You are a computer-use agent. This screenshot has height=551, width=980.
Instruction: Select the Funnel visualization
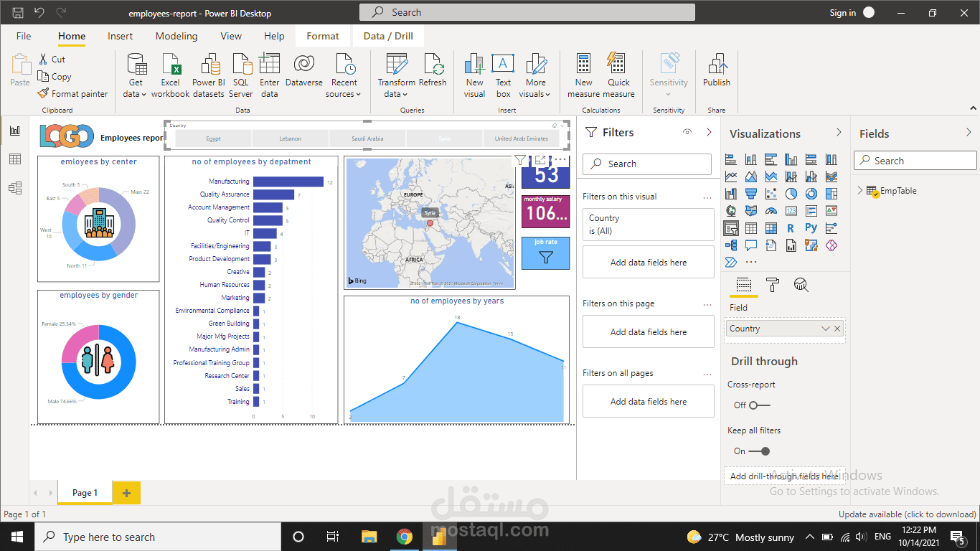point(751,194)
